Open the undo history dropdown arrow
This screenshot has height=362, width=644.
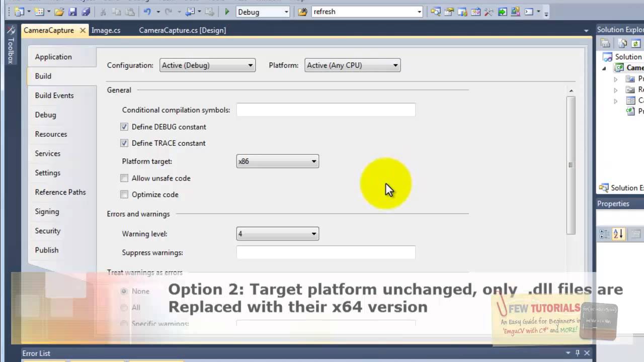click(x=158, y=12)
